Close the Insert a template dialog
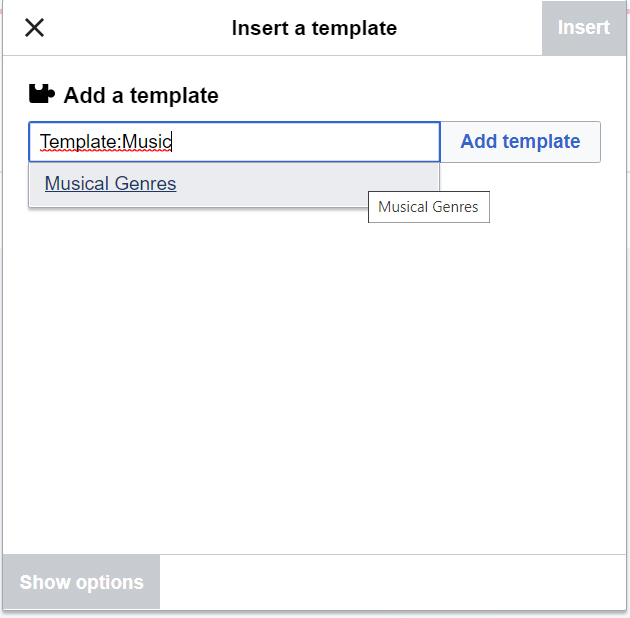 [x=34, y=28]
